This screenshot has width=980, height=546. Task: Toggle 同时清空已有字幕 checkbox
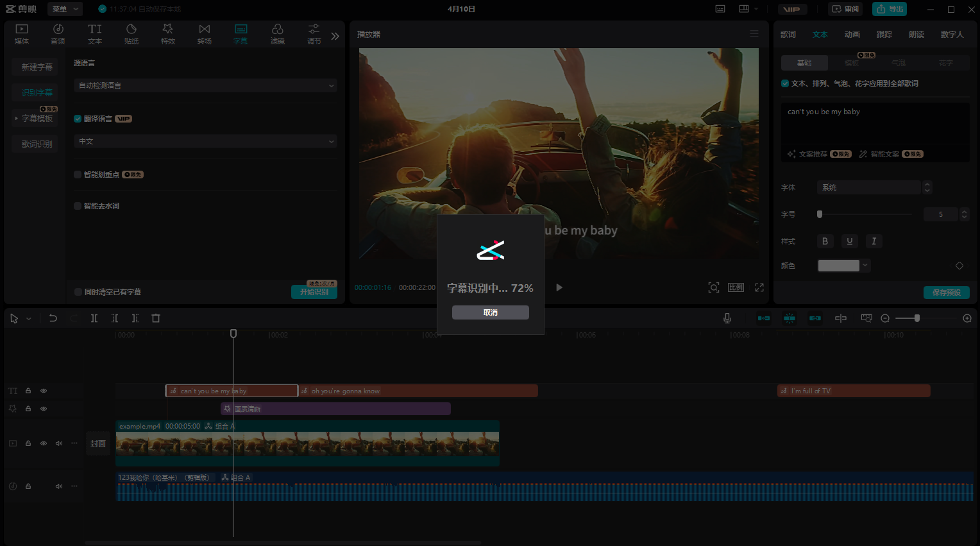coord(78,292)
